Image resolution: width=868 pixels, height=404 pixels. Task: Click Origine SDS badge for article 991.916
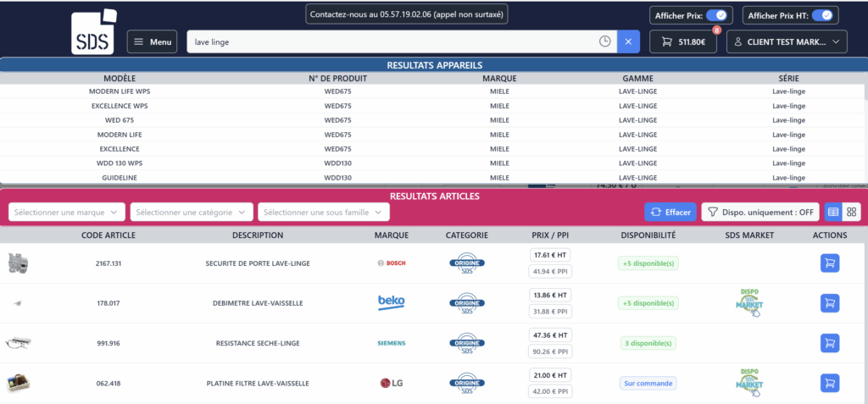coord(467,343)
